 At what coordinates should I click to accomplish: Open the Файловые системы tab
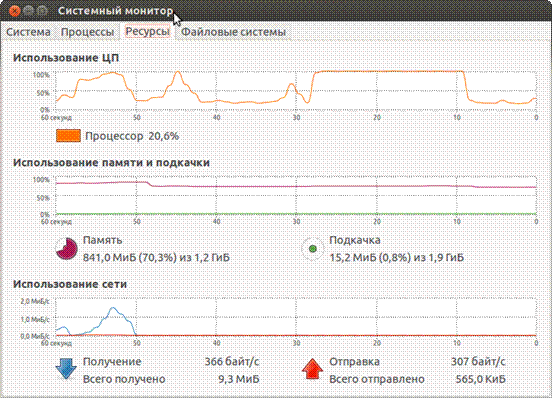[233, 32]
